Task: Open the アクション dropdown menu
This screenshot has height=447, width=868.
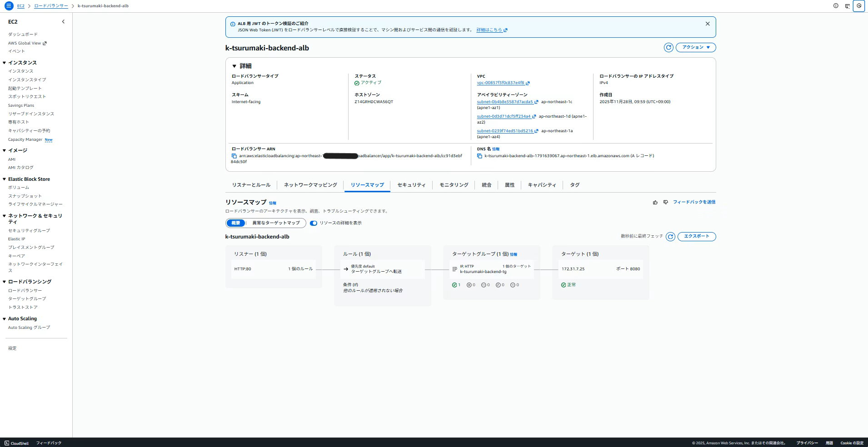Action: tap(696, 47)
